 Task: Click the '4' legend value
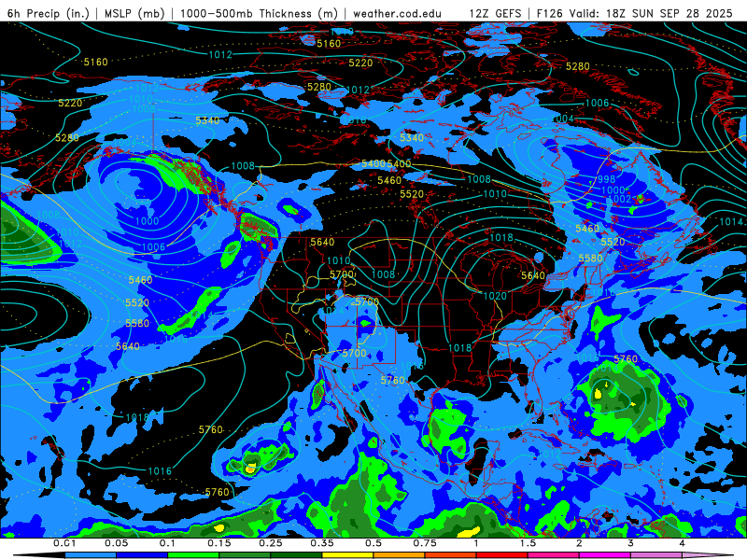pos(683,543)
